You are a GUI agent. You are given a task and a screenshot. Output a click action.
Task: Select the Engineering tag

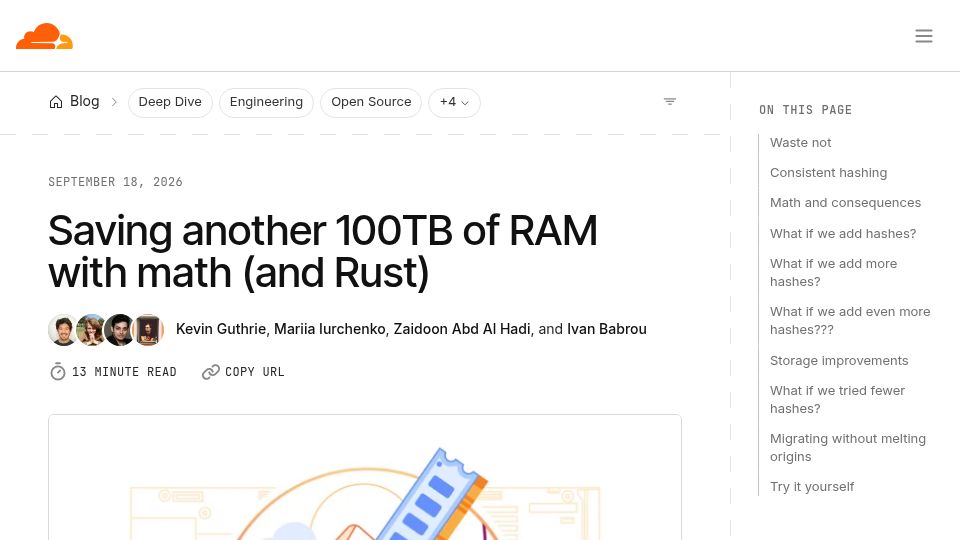(266, 102)
